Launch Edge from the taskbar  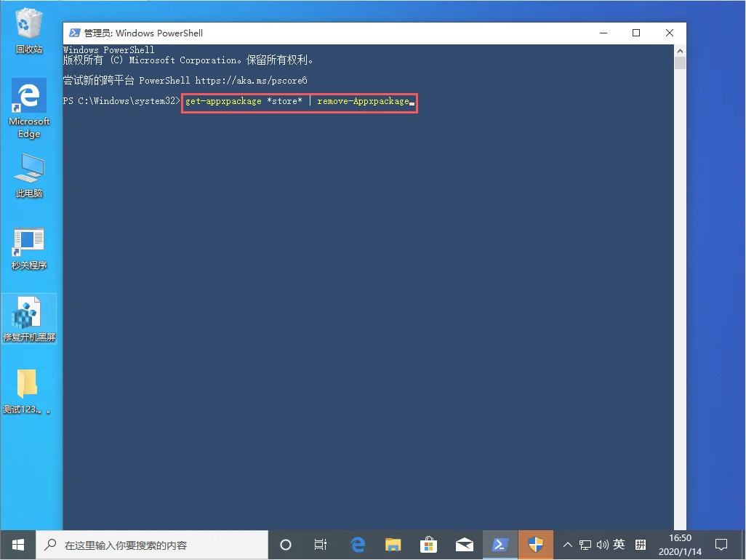coord(357,545)
